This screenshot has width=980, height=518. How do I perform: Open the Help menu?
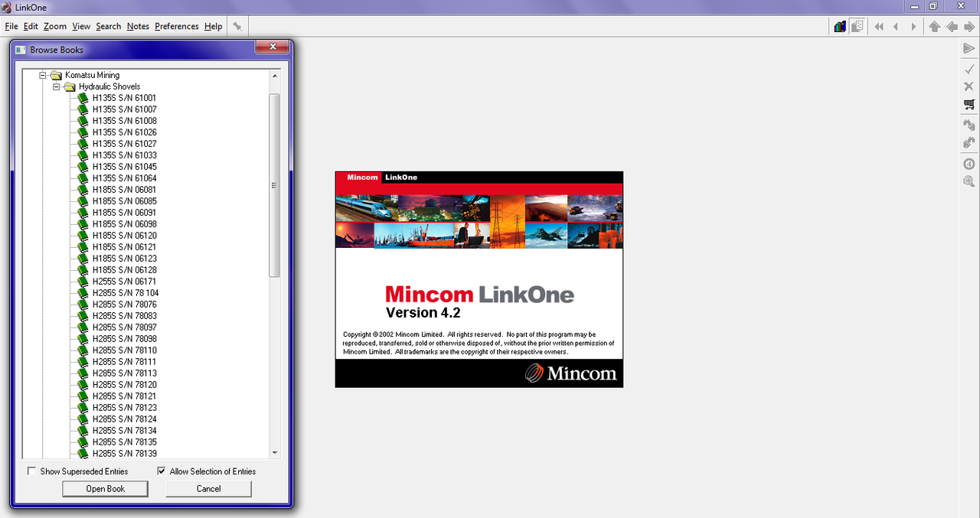point(213,26)
